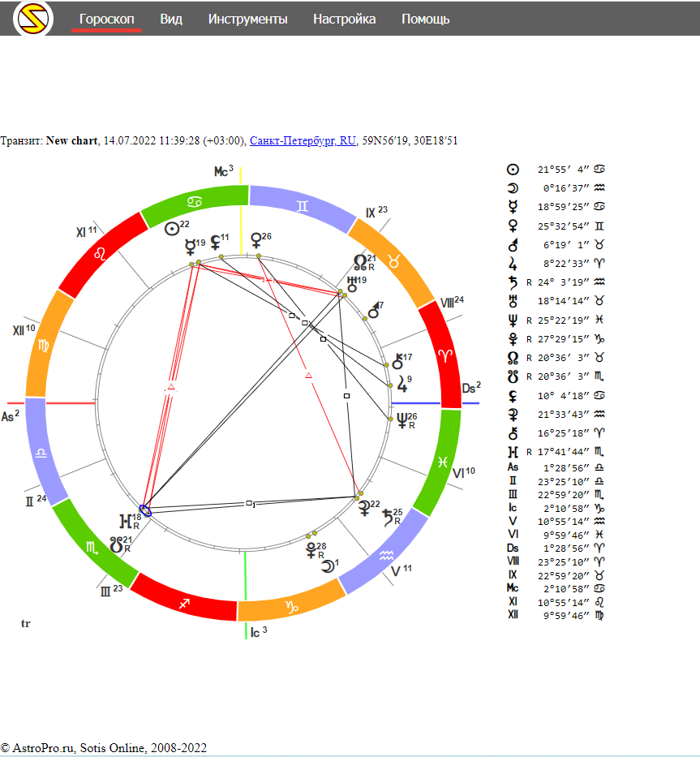Follow the Санкт-Петербург, RU link
700x757 pixels.
pos(303,140)
